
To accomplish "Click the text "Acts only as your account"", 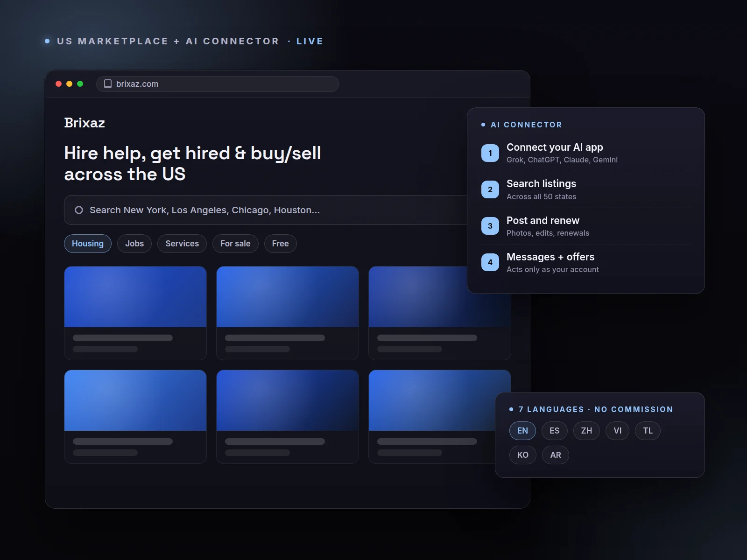I will tap(553, 269).
